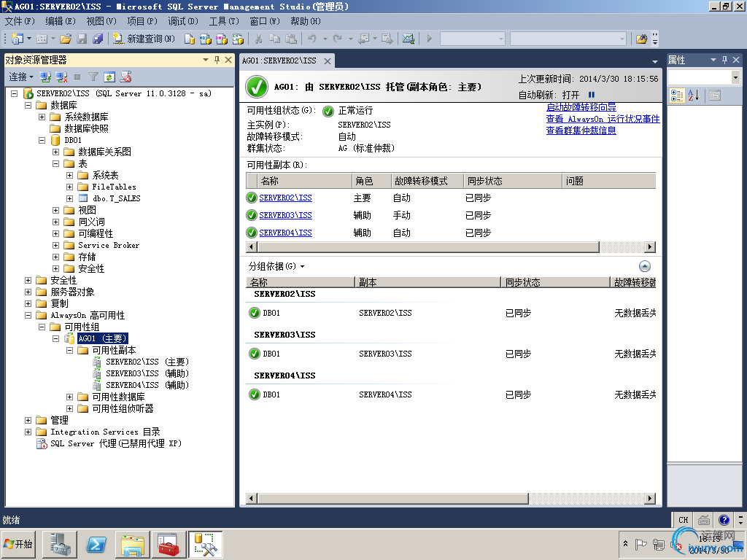Open the 分组依据 dropdown
The height and width of the screenshot is (560, 747).
276,266
